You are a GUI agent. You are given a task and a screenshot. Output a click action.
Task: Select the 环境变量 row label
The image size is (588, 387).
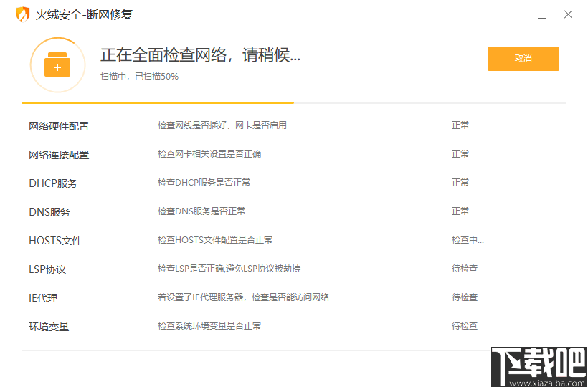point(49,327)
